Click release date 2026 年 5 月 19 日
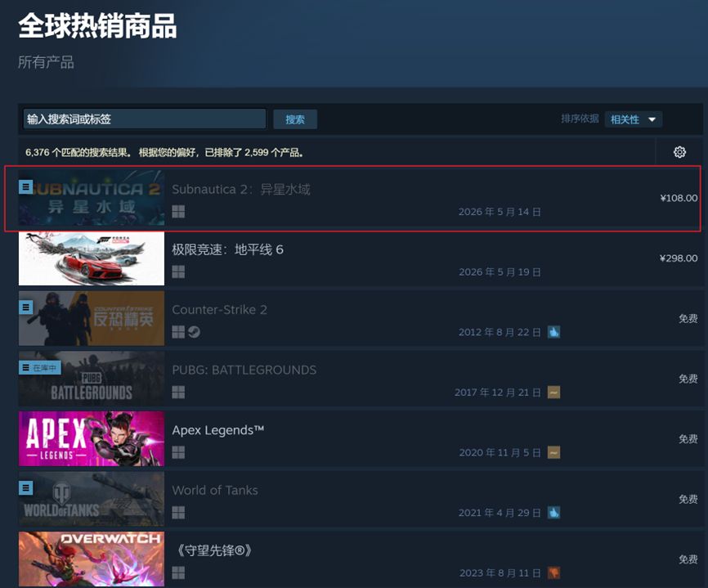708x588 pixels. pos(500,272)
